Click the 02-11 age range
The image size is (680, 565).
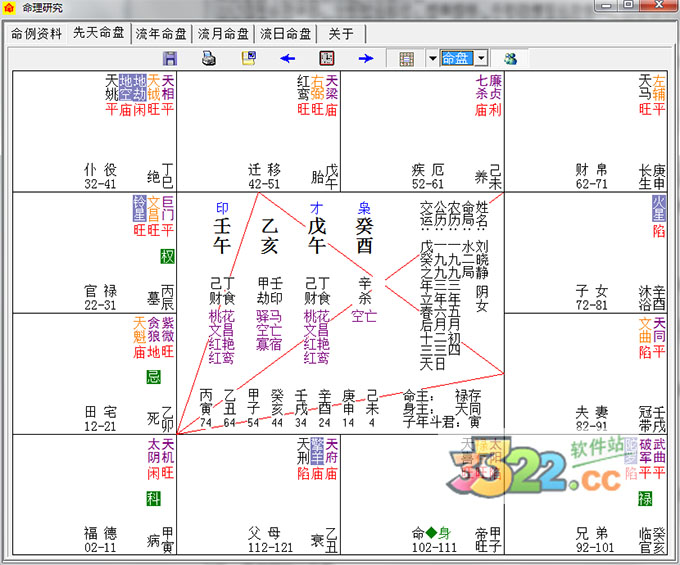point(100,547)
